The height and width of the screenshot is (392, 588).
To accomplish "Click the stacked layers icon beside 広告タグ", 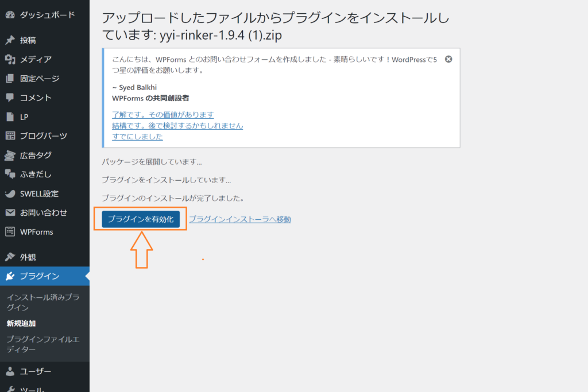I will [x=10, y=155].
